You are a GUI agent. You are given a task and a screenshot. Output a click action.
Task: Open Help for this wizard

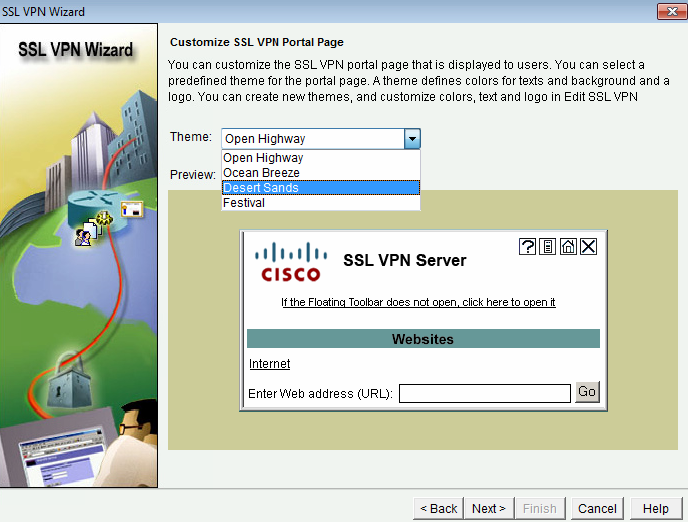[656, 508]
